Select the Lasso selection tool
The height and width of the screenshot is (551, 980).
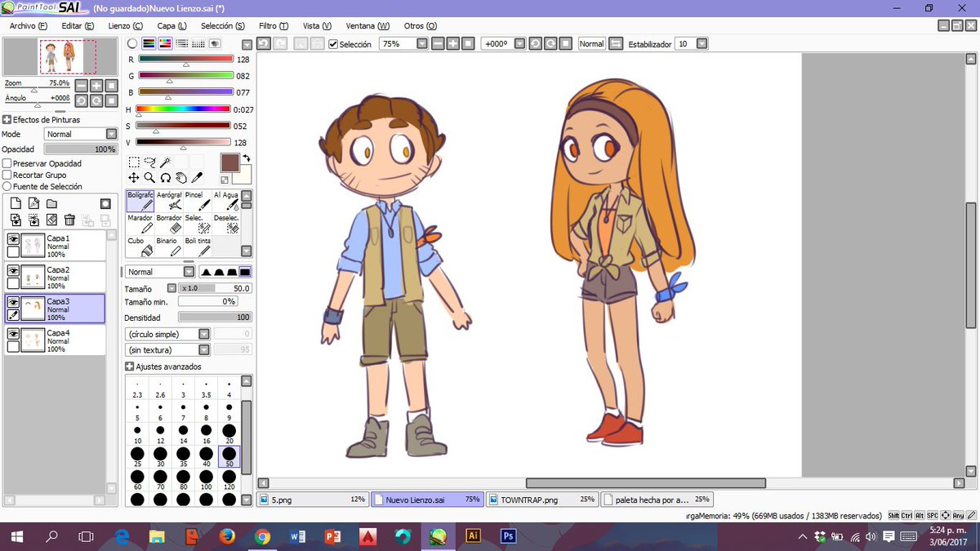pos(149,162)
